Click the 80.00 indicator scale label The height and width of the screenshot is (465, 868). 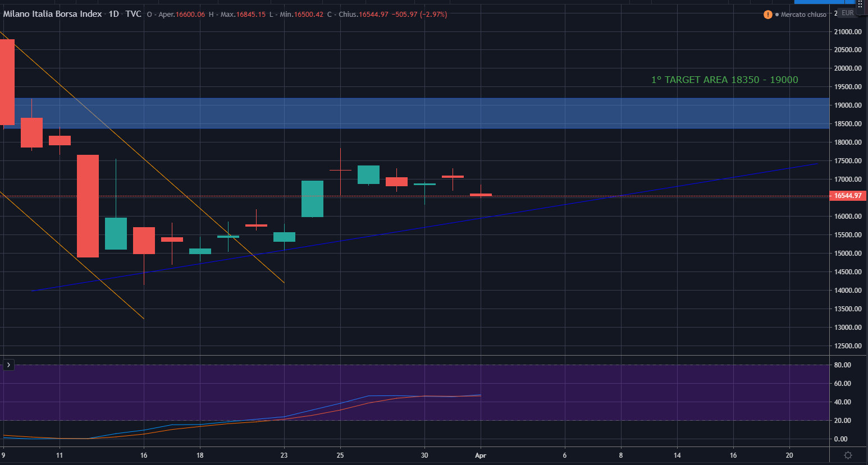point(842,365)
